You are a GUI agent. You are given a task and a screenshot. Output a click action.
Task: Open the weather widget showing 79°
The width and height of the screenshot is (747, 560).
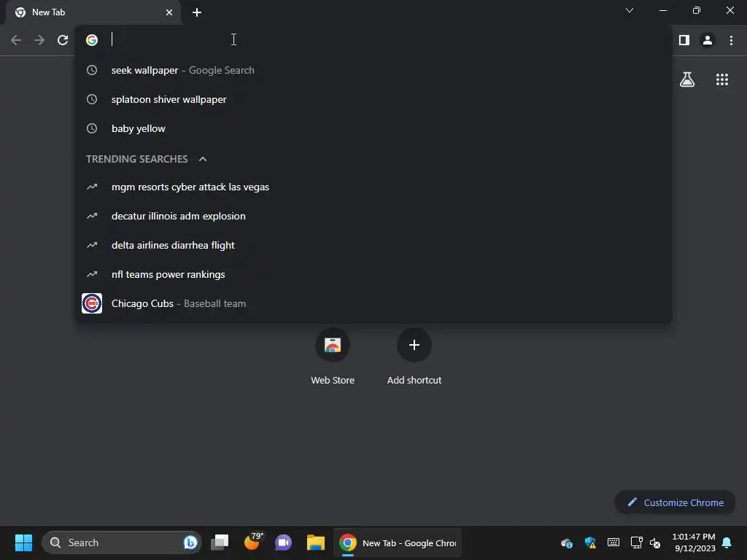coord(253,542)
